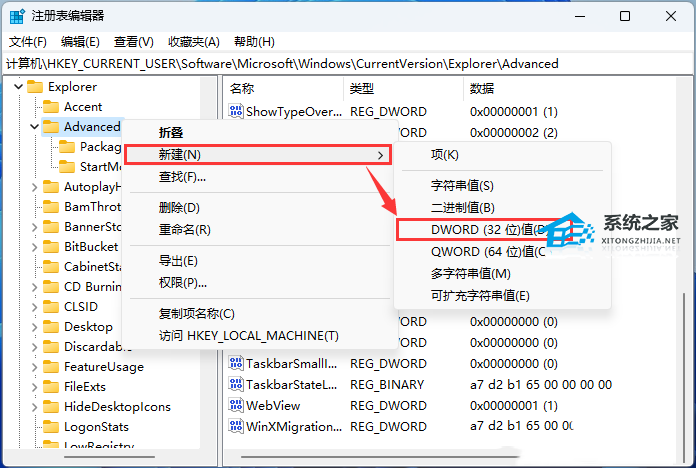
Task: Select the Accent folder icon
Action: click(x=51, y=107)
